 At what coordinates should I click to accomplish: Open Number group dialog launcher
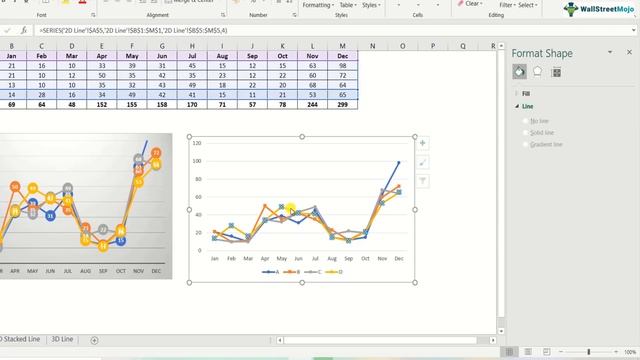point(294,15)
